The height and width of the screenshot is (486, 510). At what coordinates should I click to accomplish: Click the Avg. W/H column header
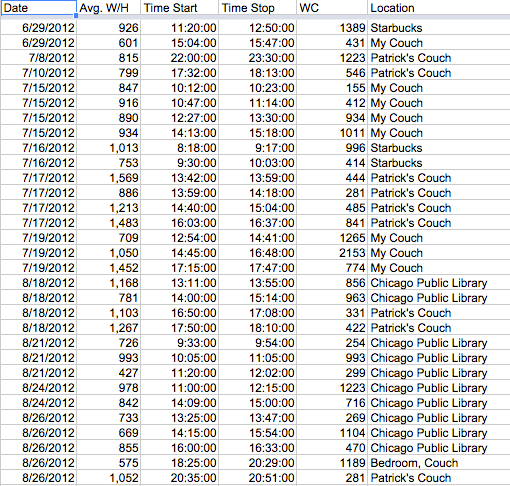tap(108, 8)
